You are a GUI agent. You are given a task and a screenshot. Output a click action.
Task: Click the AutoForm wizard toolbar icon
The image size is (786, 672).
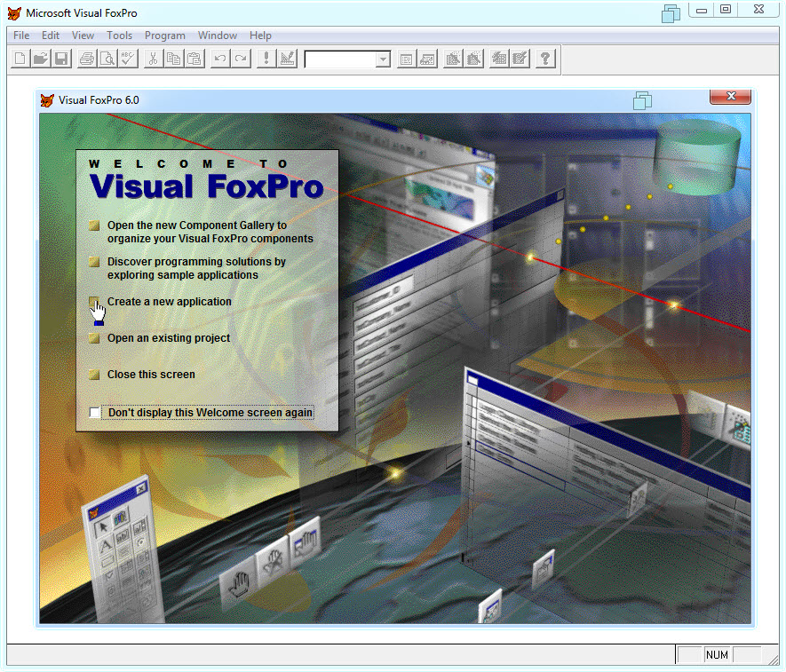click(x=499, y=59)
